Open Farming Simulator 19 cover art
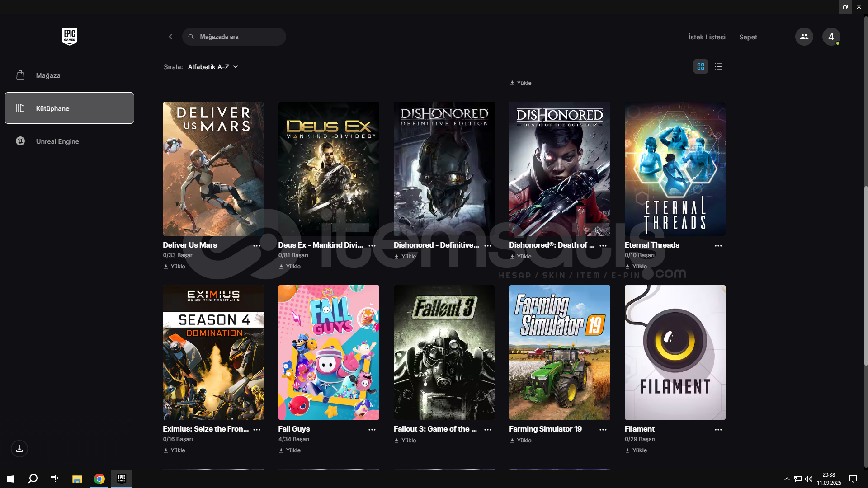The width and height of the screenshot is (868, 488). click(x=560, y=352)
